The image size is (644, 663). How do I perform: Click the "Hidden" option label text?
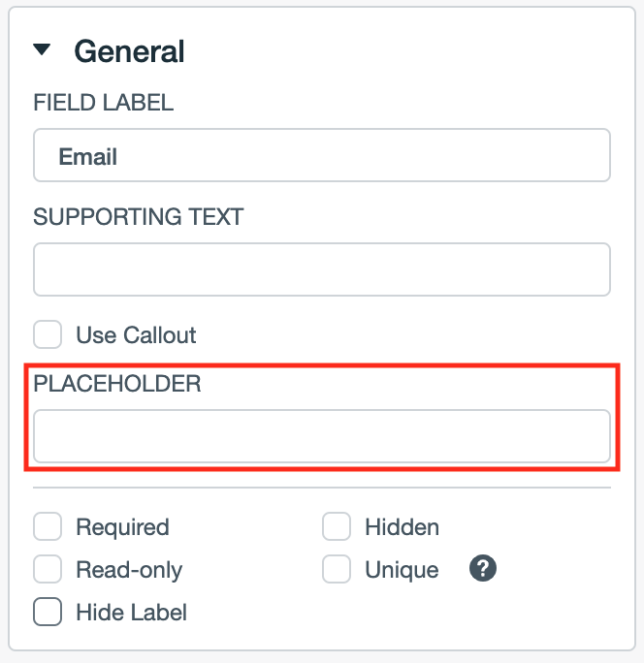pos(402,527)
